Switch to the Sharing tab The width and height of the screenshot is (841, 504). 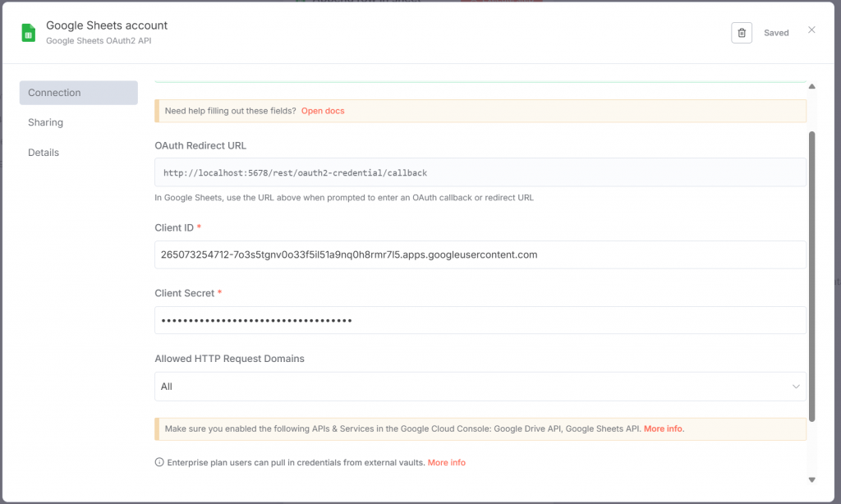pyautogui.click(x=46, y=122)
